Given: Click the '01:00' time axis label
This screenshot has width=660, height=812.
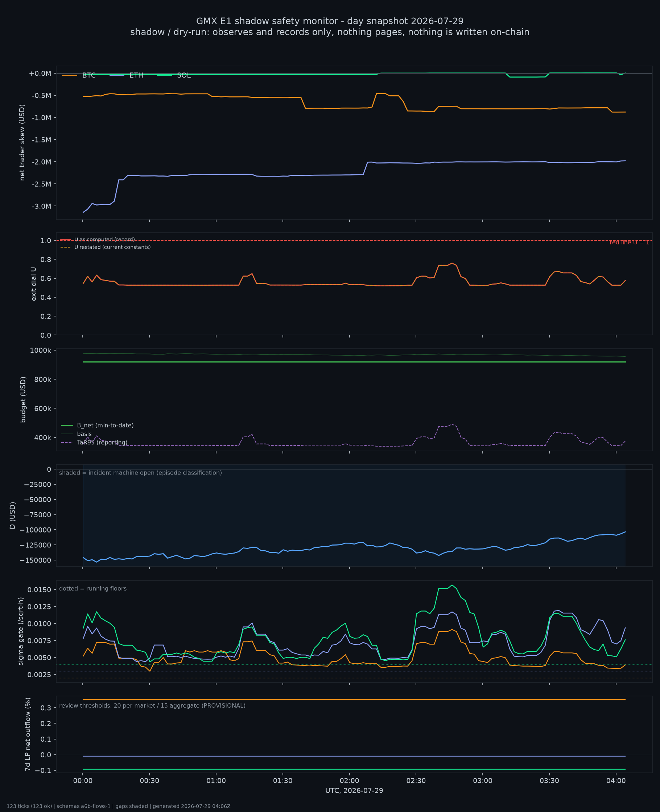Looking at the screenshot, I should 216,781.
